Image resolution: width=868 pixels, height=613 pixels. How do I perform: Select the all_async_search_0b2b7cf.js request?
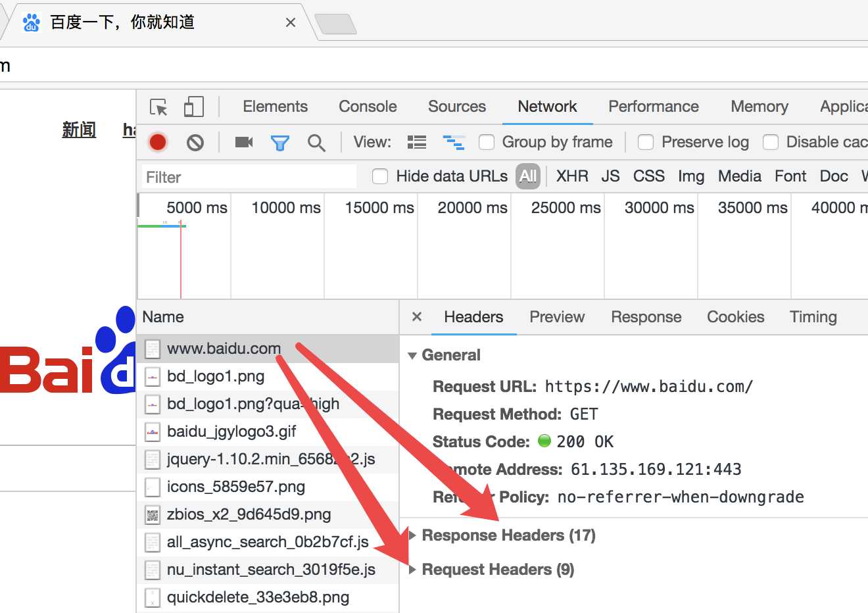(x=268, y=542)
